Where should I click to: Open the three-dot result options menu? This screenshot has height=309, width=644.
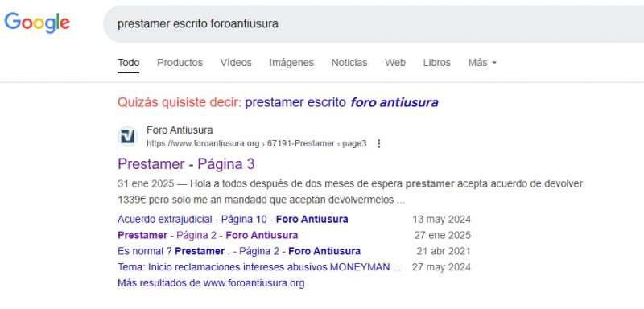coord(378,143)
